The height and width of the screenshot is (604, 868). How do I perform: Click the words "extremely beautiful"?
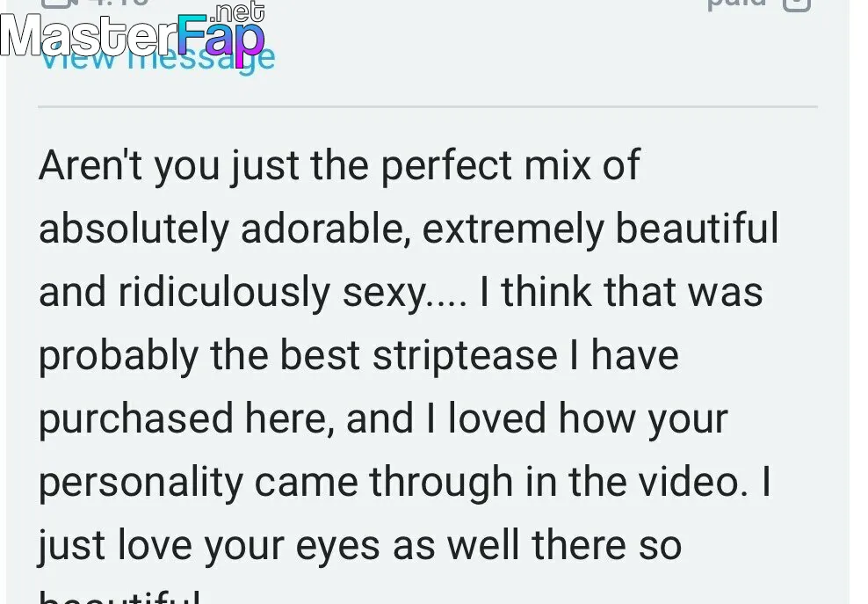(x=601, y=229)
